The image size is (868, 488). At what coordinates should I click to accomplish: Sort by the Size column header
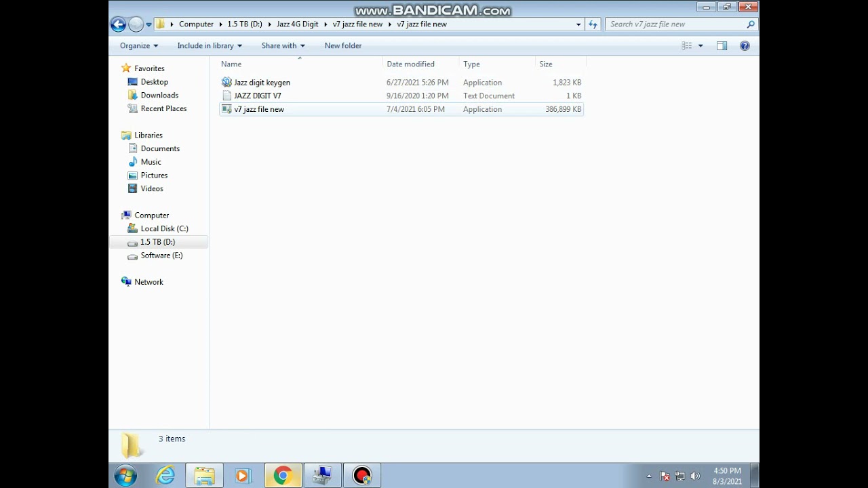pos(560,64)
